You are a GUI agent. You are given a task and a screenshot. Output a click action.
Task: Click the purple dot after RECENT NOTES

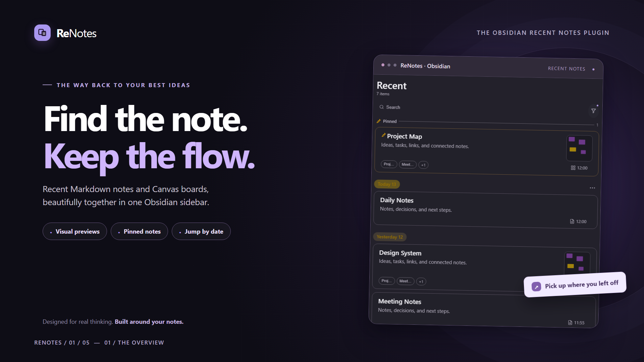pos(593,69)
